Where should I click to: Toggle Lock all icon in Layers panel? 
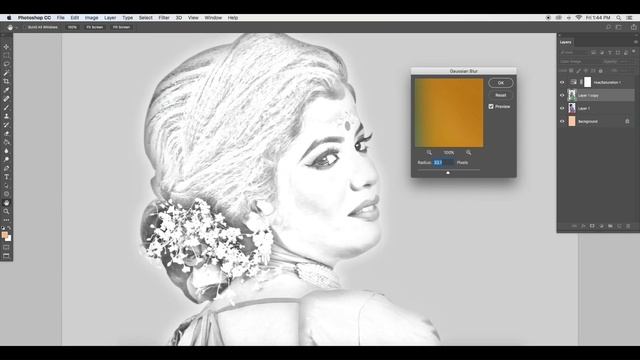pyautogui.click(x=600, y=71)
